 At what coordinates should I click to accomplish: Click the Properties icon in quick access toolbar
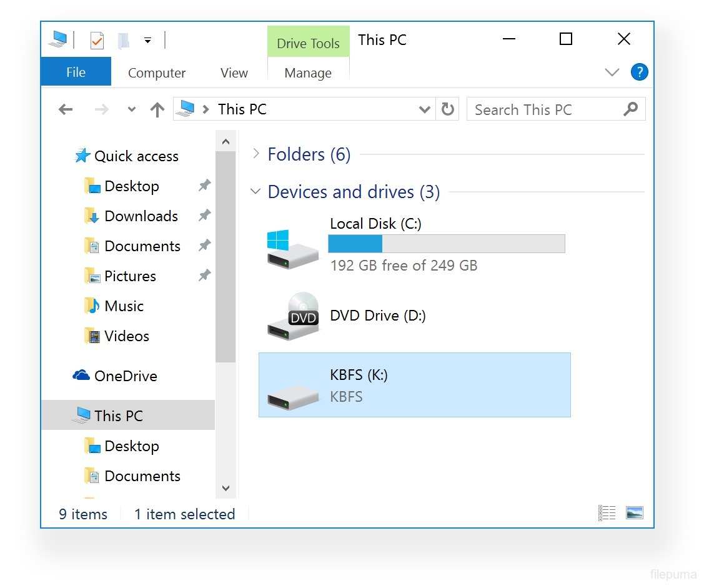coord(97,41)
